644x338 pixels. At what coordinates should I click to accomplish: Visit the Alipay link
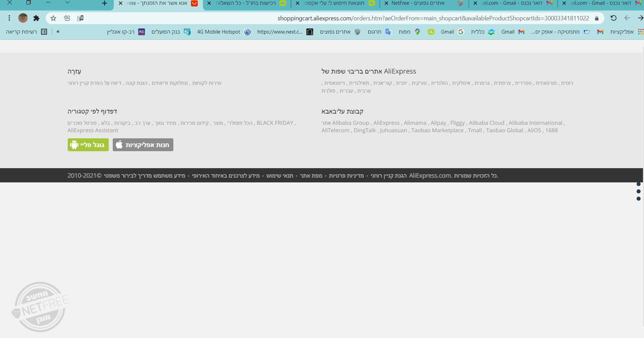click(x=438, y=123)
